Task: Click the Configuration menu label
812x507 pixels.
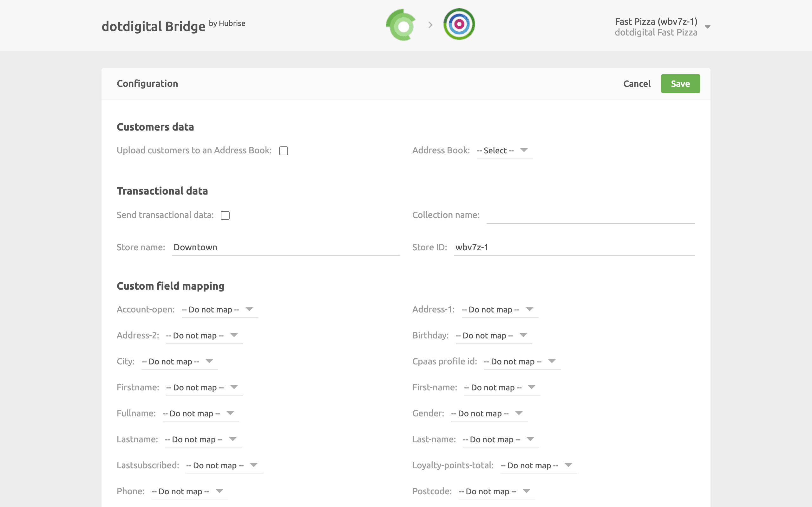Action: tap(147, 83)
